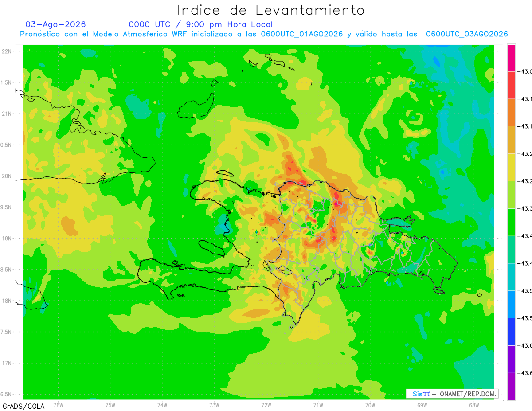Click the '74W' longitude label
This screenshot has width=532, height=411.
pyautogui.click(x=162, y=405)
